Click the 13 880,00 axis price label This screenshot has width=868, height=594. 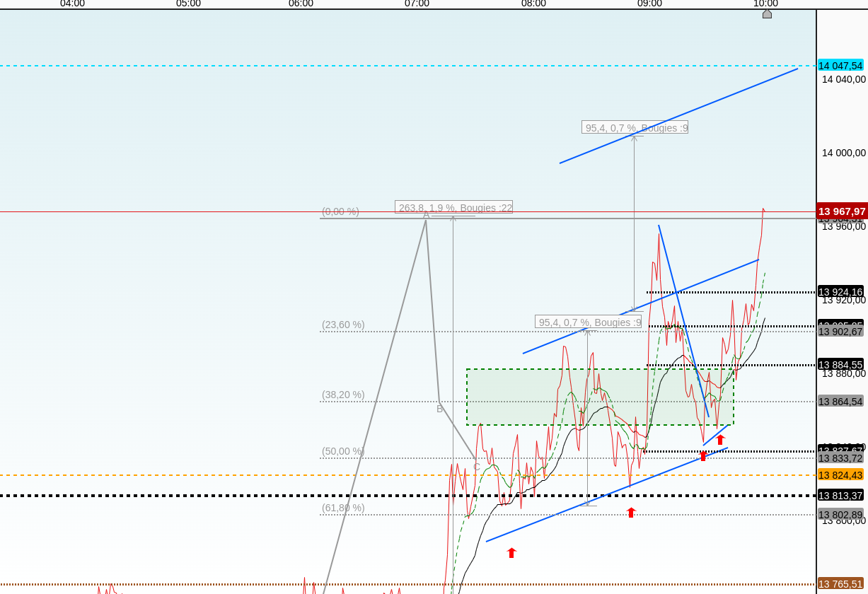[x=843, y=373]
